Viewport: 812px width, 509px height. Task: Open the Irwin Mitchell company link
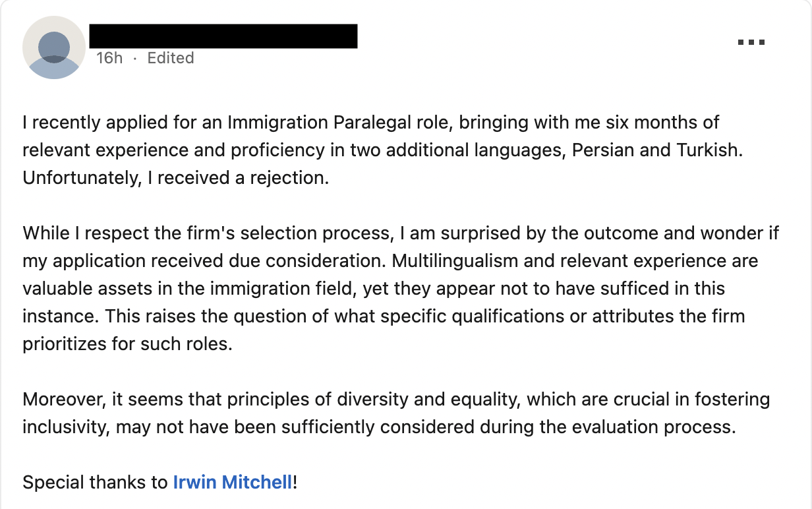coord(233,483)
